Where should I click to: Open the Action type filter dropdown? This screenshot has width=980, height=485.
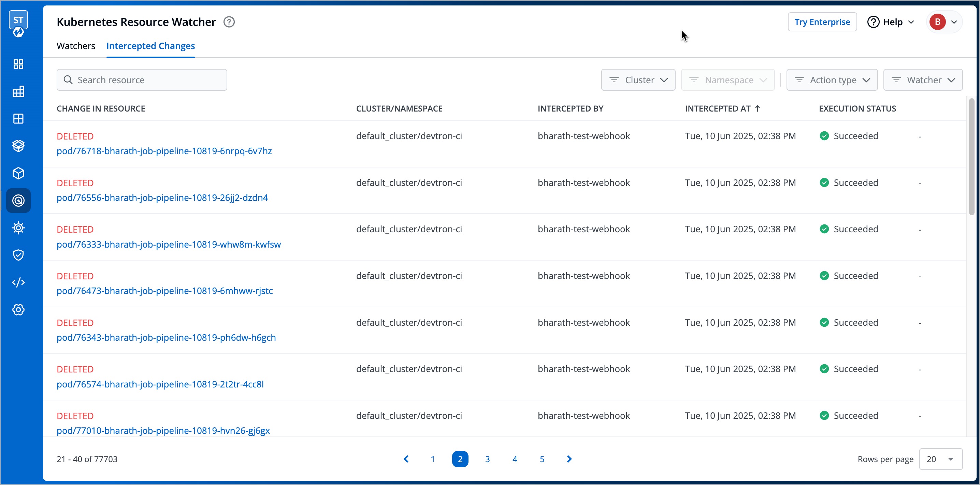click(x=832, y=80)
